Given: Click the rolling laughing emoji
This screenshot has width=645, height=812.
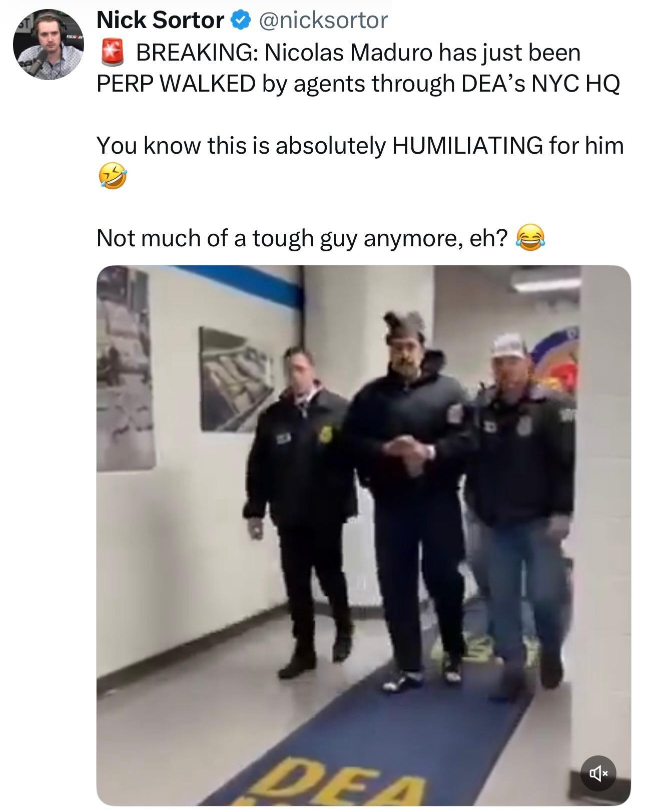Looking at the screenshot, I should (x=112, y=176).
